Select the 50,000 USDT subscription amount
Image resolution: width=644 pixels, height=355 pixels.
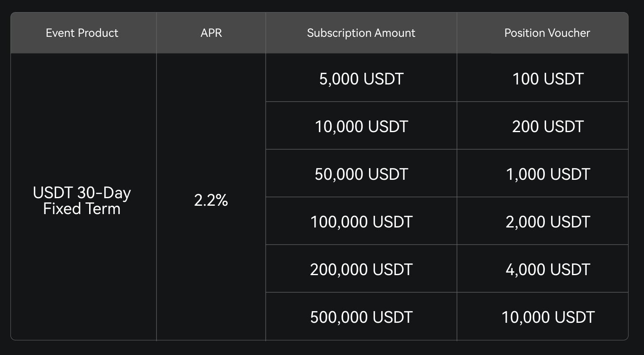tap(361, 174)
